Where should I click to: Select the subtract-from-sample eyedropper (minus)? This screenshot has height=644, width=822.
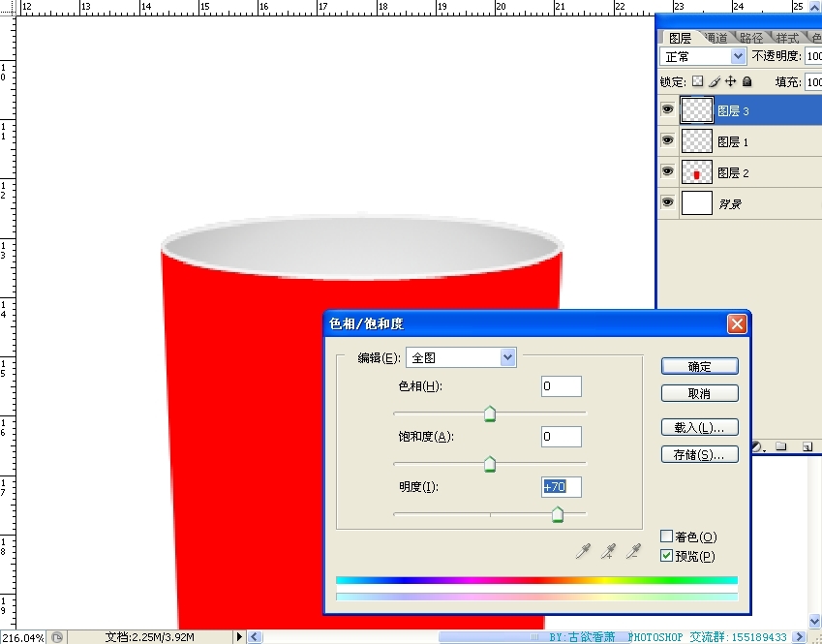(x=633, y=551)
